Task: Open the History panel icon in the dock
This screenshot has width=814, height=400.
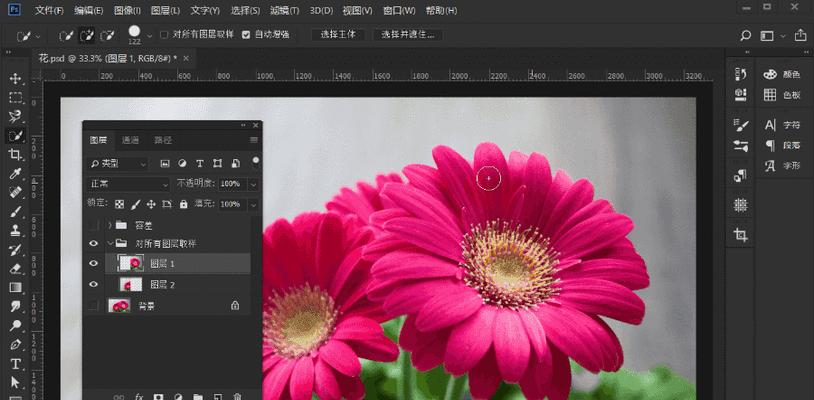Action: (x=741, y=74)
